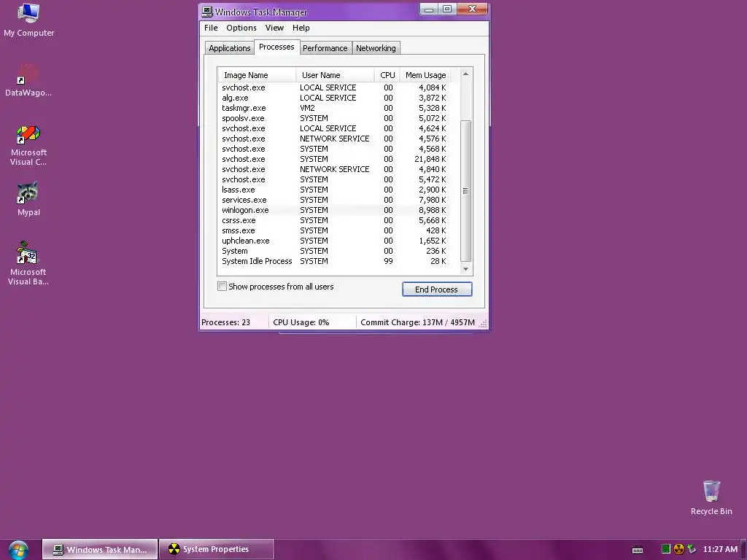Image resolution: width=747 pixels, height=560 pixels.
Task: Switch to System Properties taskbar button
Action: [216, 550]
